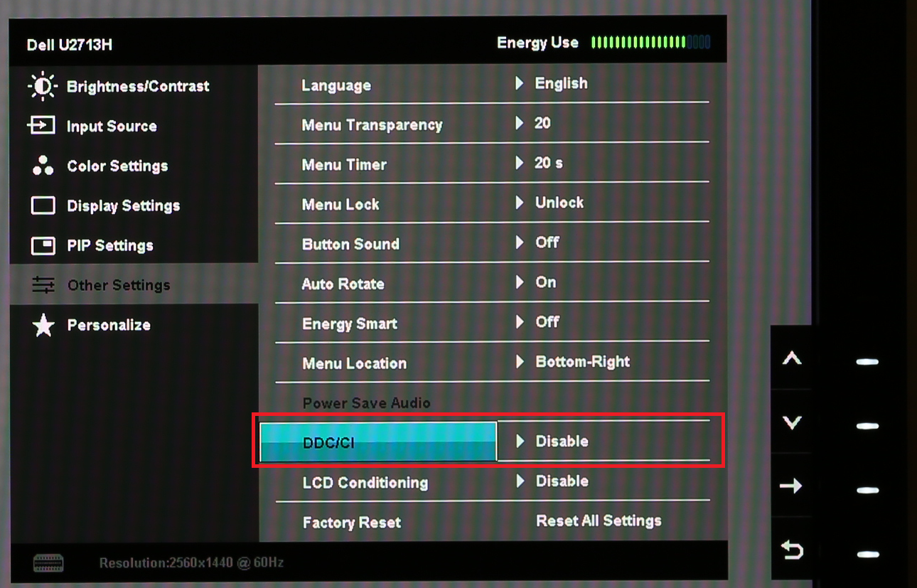
Task: Click Reset All Settings
Action: (599, 521)
